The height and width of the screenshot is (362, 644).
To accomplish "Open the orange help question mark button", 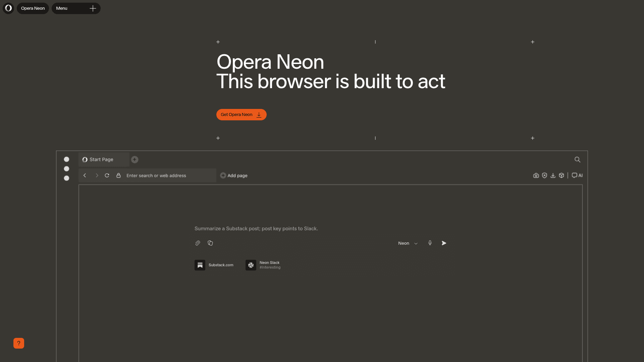I will point(19,343).
